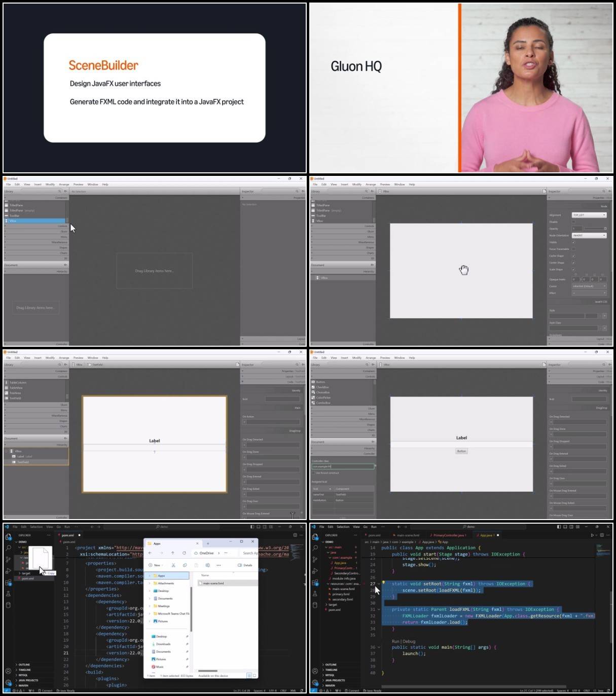Click the Debug CodeLens link above main method
The width and height of the screenshot is (616, 696).
409,641
